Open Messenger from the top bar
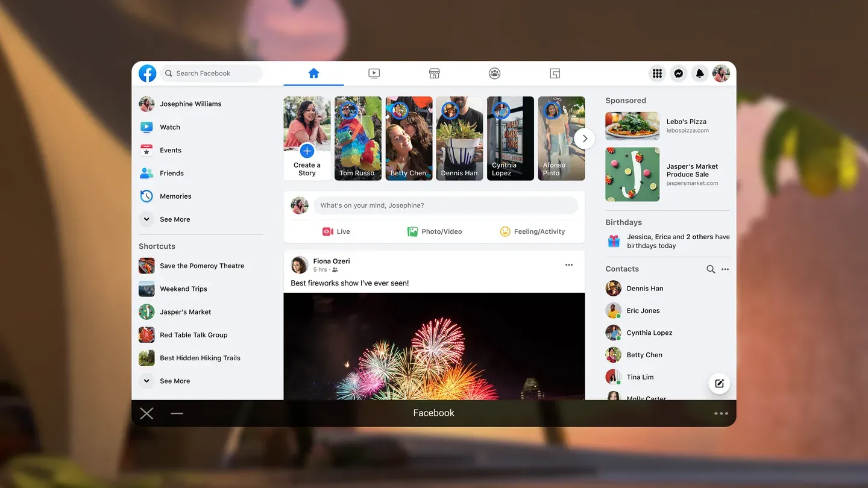This screenshot has width=868, height=488. pyautogui.click(x=678, y=73)
